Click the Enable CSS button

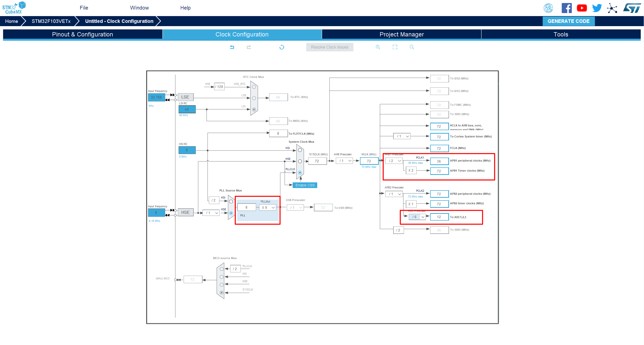tap(305, 185)
